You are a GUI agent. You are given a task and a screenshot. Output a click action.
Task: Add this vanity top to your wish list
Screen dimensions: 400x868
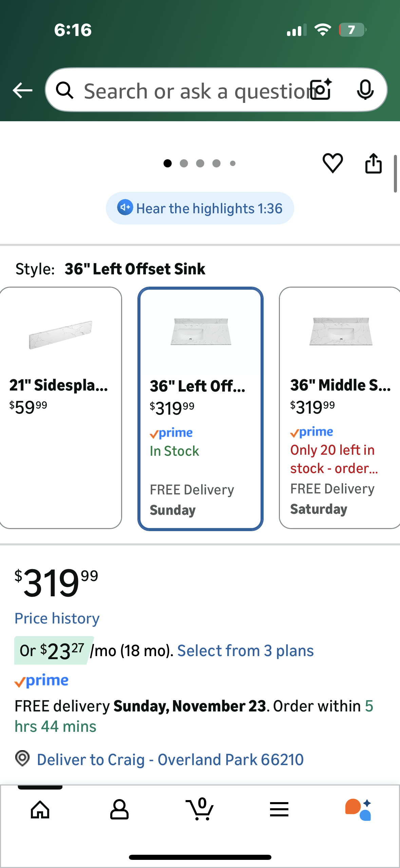pos(332,163)
